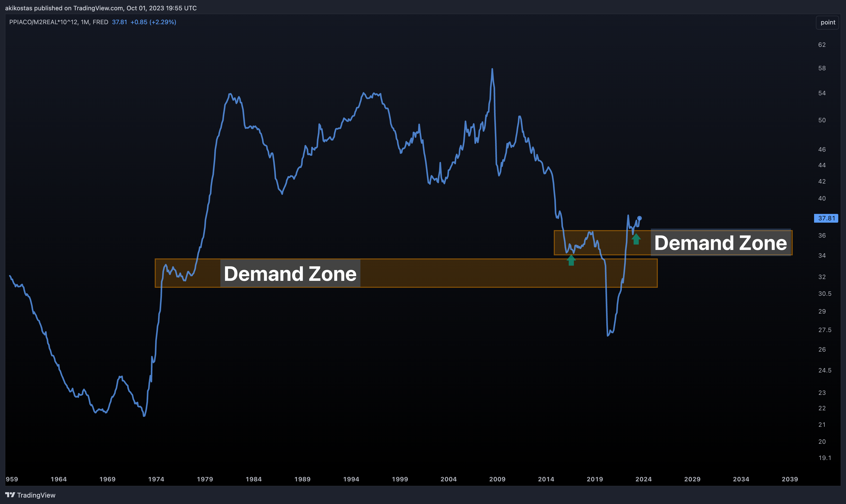Click the blue endpoint dot of the line
Viewport: 846px width, 504px height.
pos(640,218)
